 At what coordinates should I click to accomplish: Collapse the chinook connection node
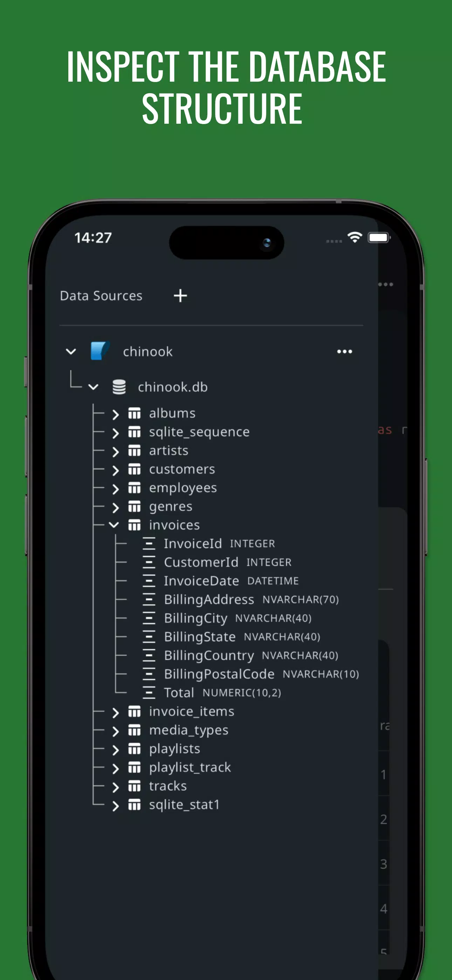click(x=71, y=352)
